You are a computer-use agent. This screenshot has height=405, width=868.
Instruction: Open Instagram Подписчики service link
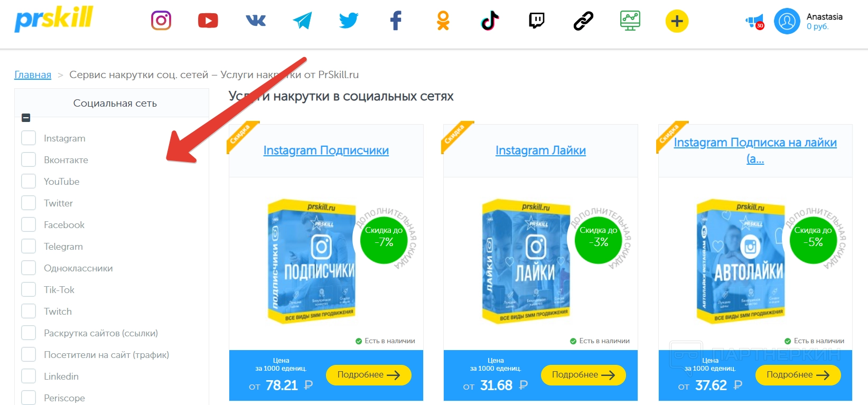pos(326,150)
